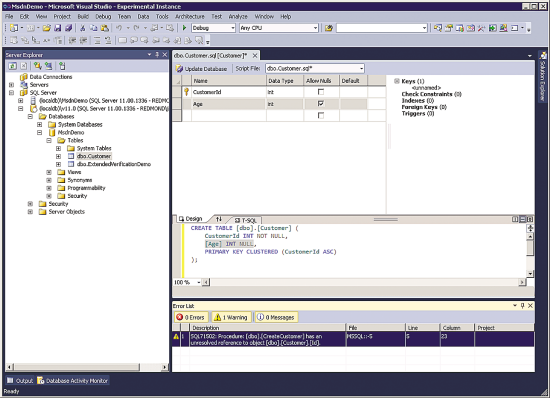The image size is (550, 398).
Task: Click the New Project toolbar icon
Action: [x=14, y=28]
